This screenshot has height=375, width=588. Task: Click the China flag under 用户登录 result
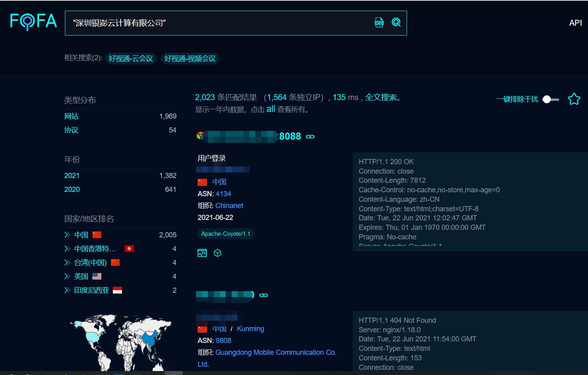click(x=202, y=182)
